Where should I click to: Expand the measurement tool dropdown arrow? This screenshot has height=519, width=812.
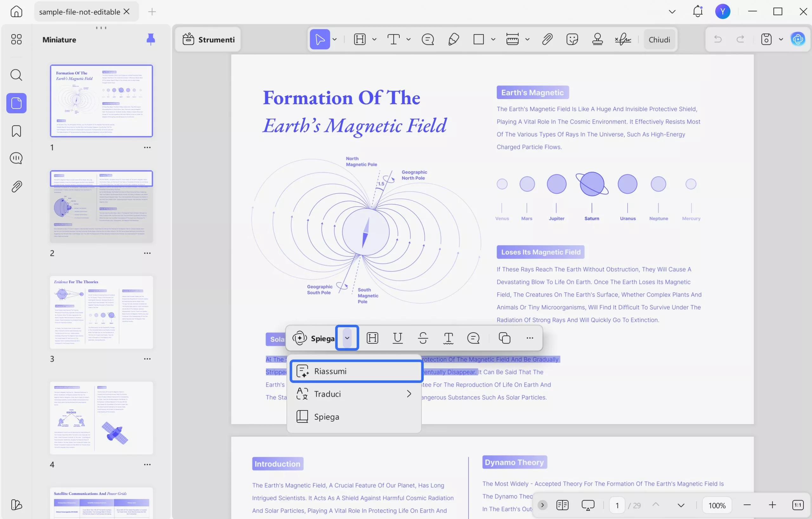(527, 39)
